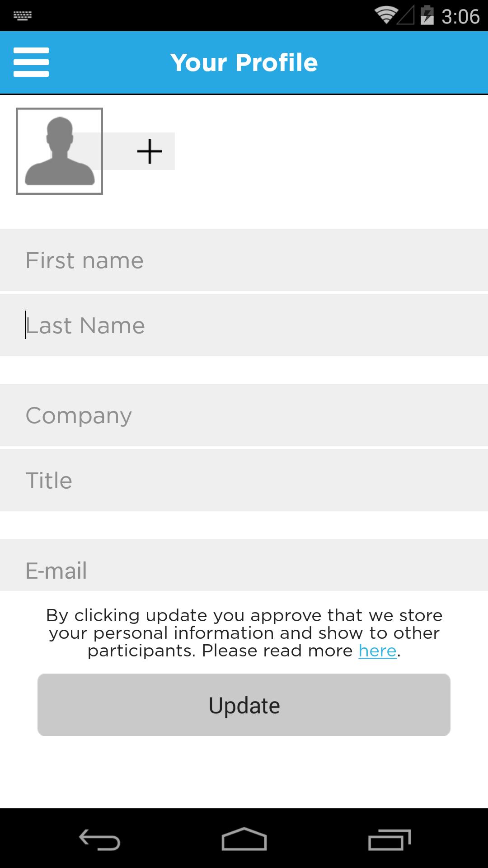Tap the personal information consent text
This screenshot has height=868, width=488.
[x=244, y=633]
